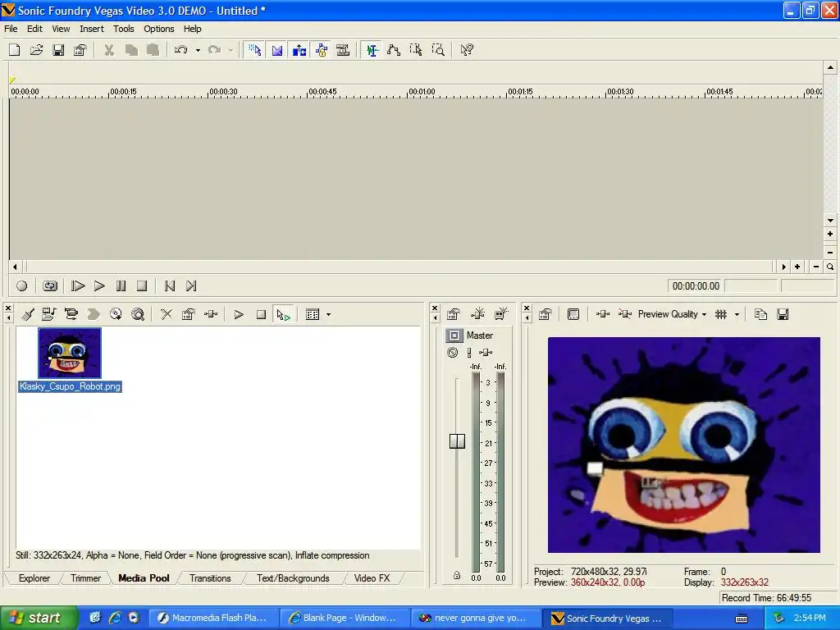The width and height of the screenshot is (840, 630).
Task: Save the project with the floppy disk icon
Action: click(x=58, y=50)
